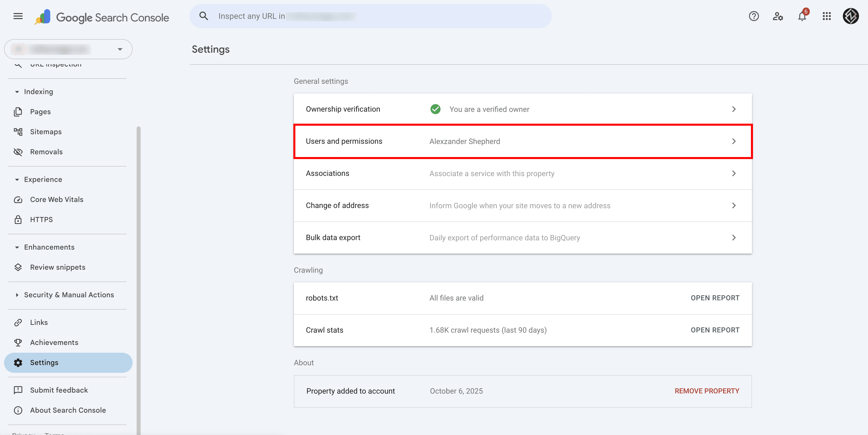The width and height of the screenshot is (868, 435).
Task: Open the Help question mark icon
Action: (x=754, y=16)
